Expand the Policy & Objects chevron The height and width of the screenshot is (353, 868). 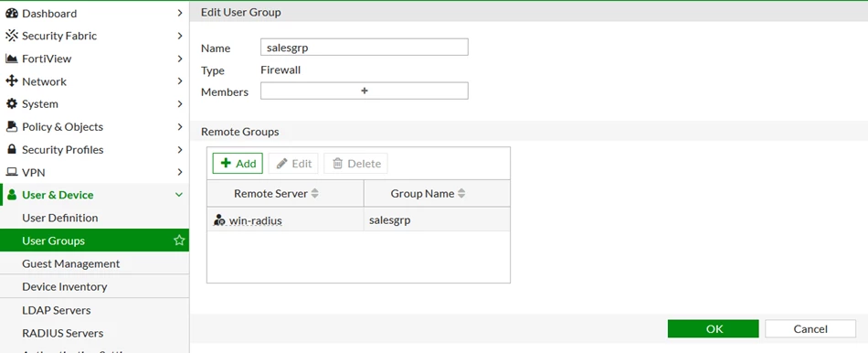click(x=180, y=127)
